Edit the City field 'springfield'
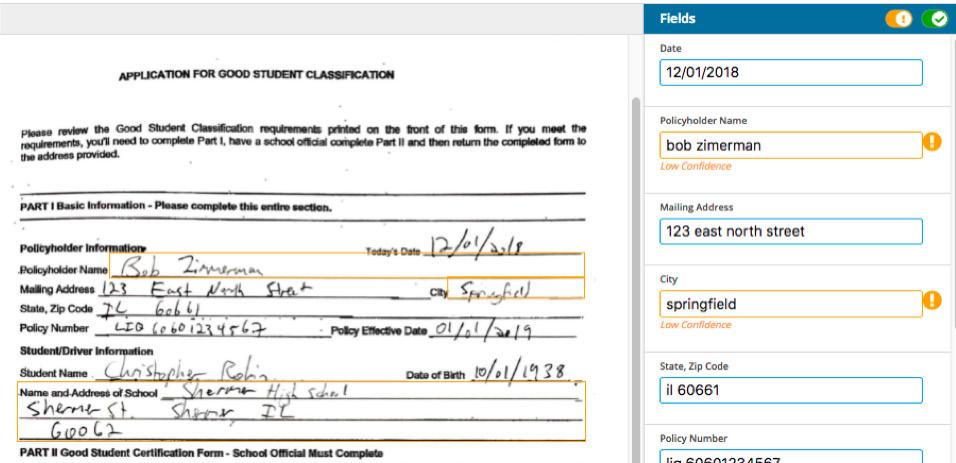This screenshot has height=463, width=956. [x=791, y=304]
